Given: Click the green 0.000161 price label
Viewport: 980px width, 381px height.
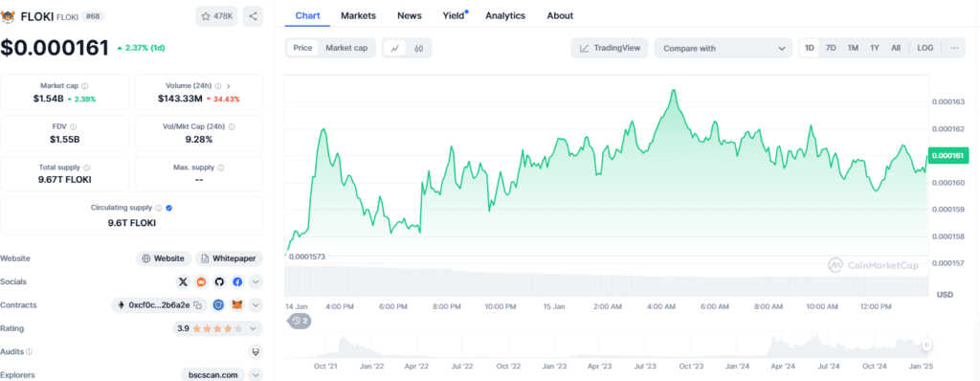Looking at the screenshot, I should pyautogui.click(x=947, y=155).
